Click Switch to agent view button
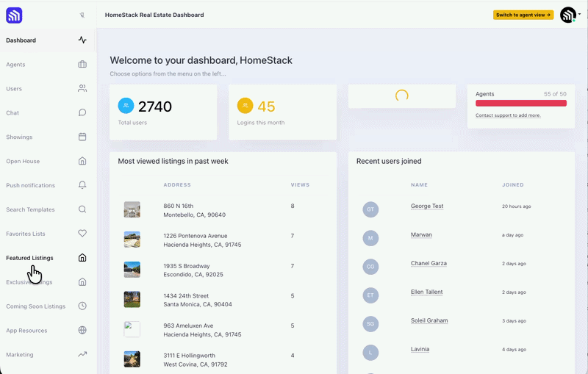 523,15
